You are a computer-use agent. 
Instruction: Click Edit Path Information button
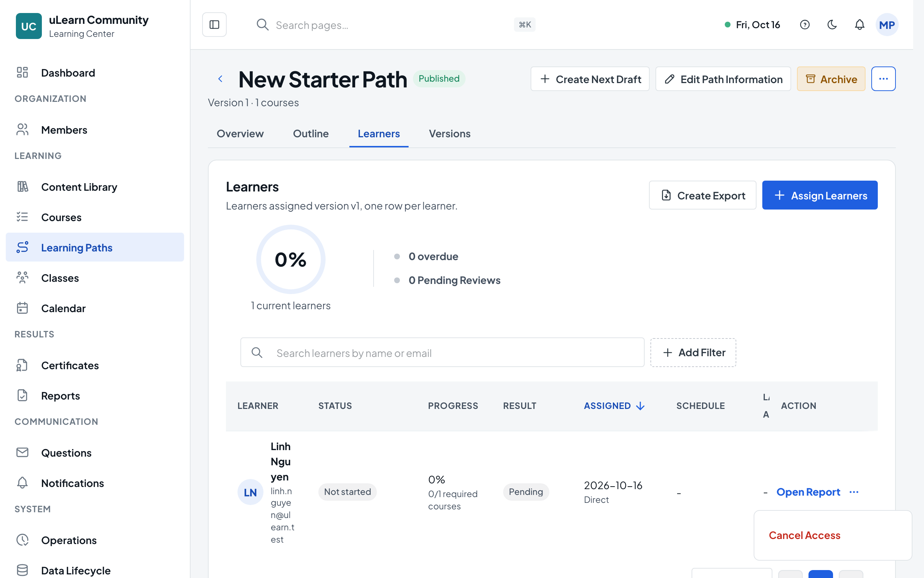point(723,79)
